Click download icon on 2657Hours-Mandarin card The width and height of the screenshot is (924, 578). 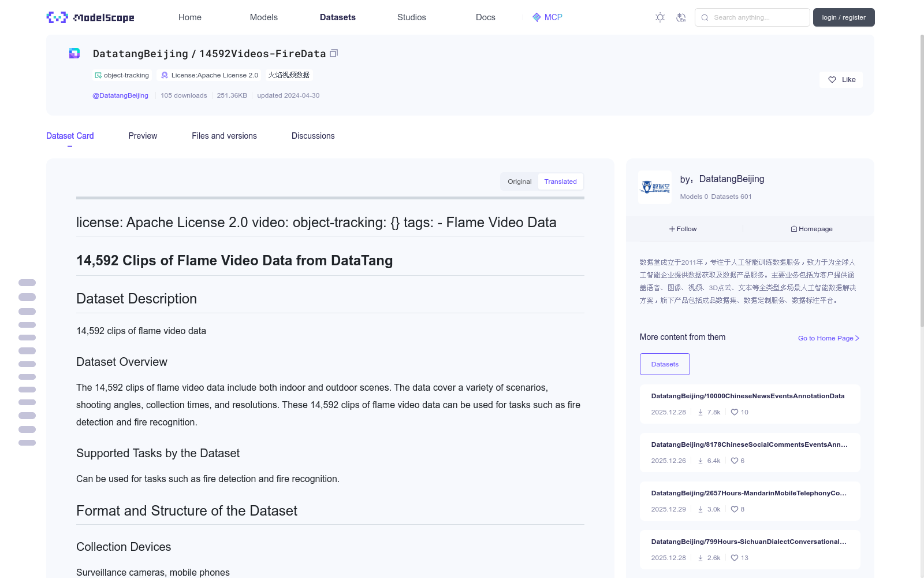[x=701, y=509]
